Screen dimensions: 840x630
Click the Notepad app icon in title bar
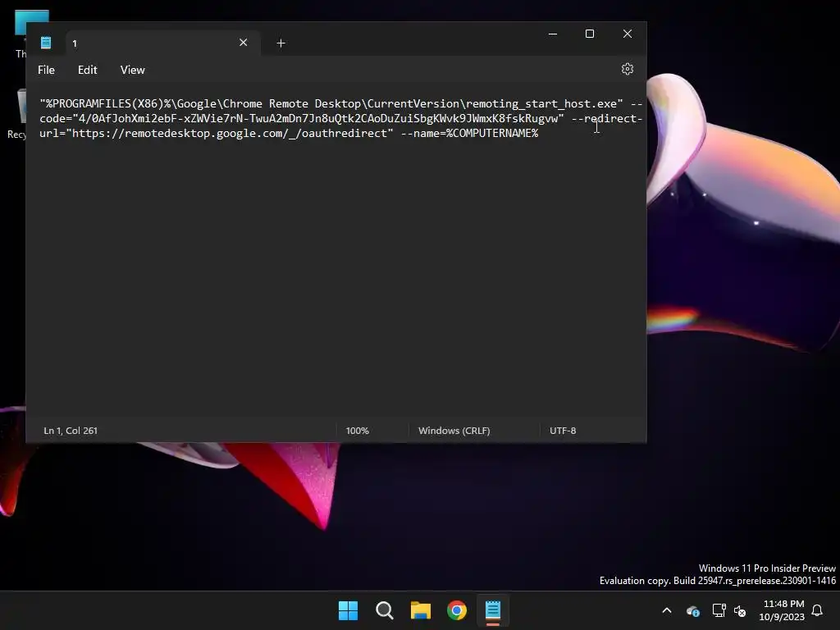tap(46, 43)
